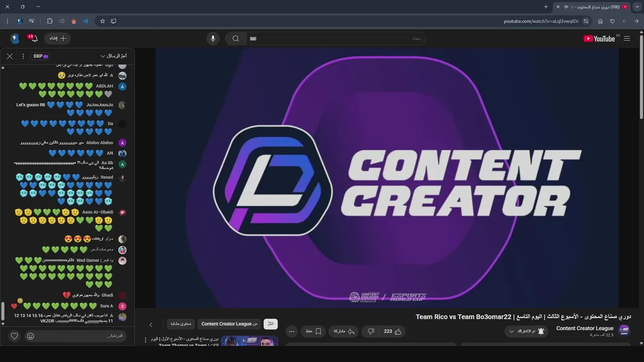The width and height of the screenshot is (644, 362).
Task: Open the media control playlist icon
Action: pyautogui.click(x=32, y=21)
